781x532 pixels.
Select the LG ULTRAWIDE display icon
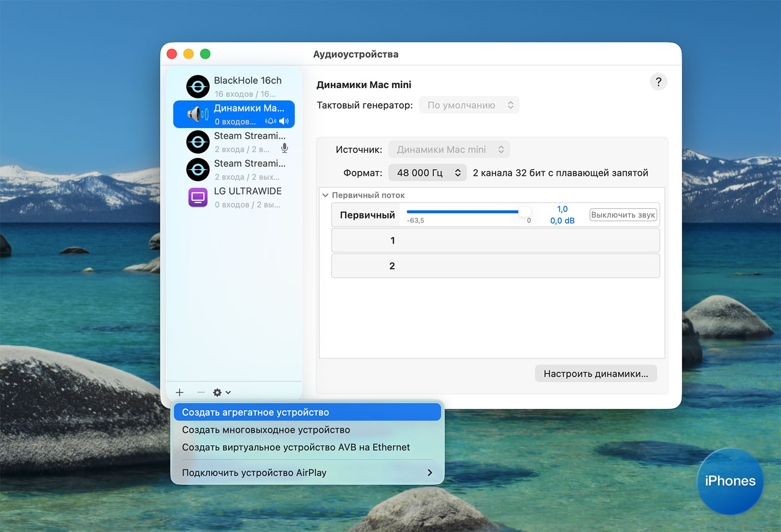(x=198, y=197)
